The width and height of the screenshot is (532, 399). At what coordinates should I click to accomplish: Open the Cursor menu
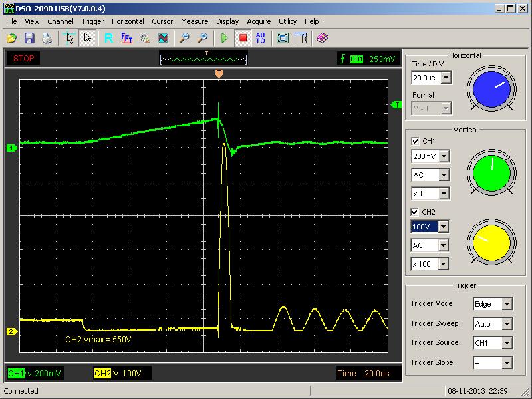162,21
